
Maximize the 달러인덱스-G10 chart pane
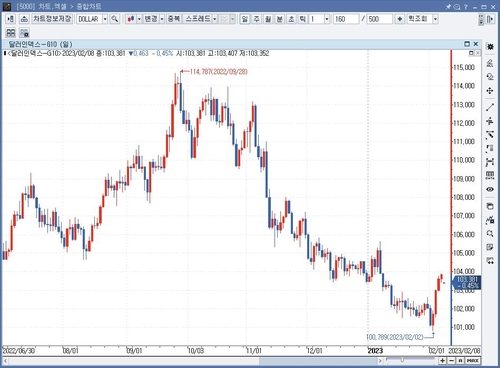[x=467, y=44]
